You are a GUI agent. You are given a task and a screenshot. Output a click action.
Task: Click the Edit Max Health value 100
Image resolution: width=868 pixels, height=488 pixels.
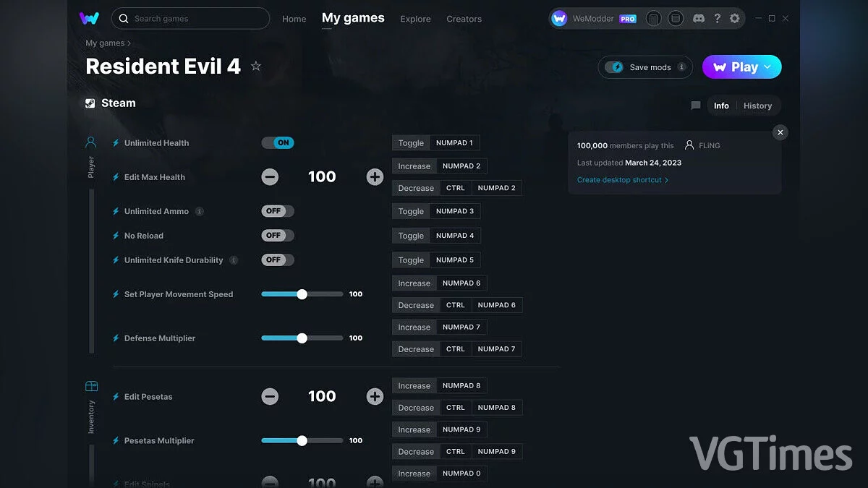tap(322, 177)
